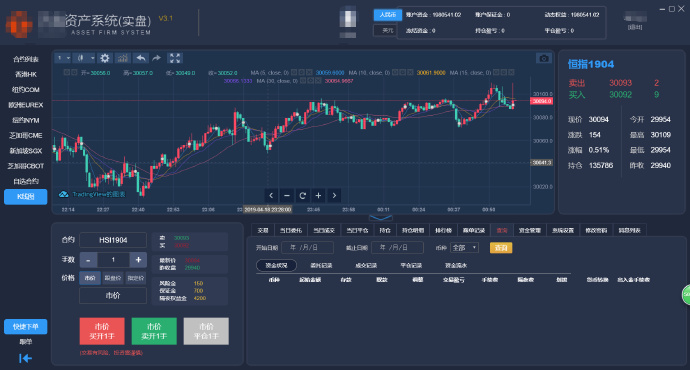
Task: Open the 资金流水 sub-tab
Action: [456, 265]
